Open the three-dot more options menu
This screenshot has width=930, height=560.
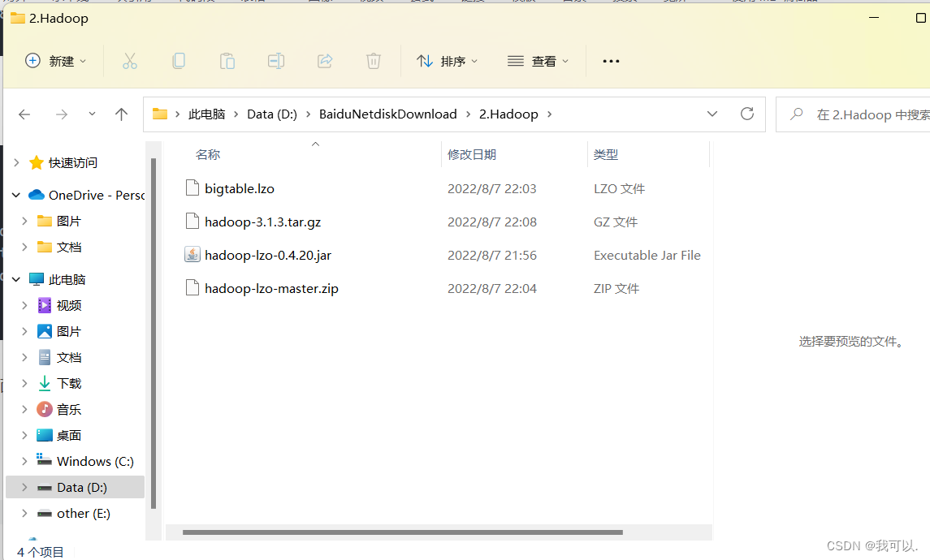click(611, 61)
